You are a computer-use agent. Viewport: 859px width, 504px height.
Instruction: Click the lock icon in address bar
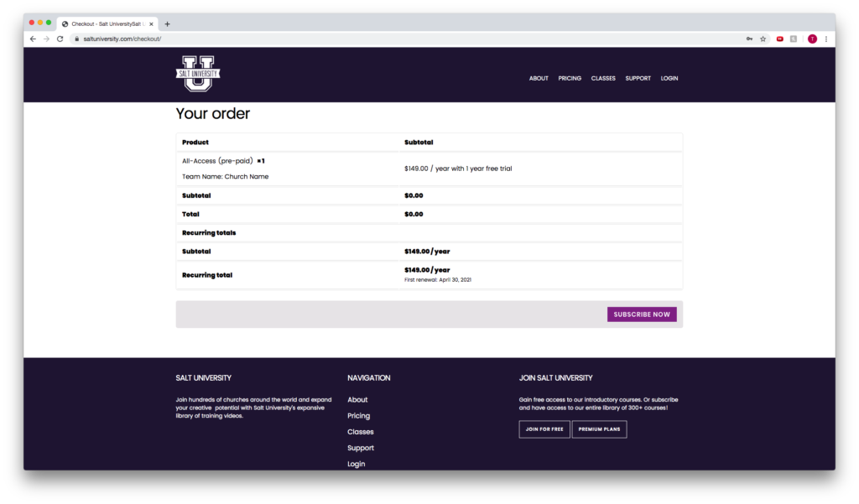coord(76,39)
